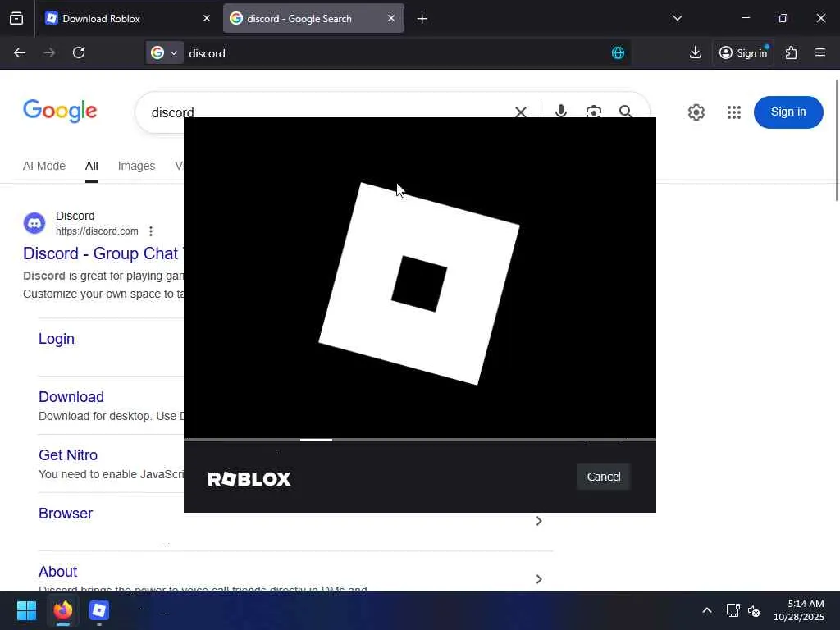
Task: Expand the Browser row chevron
Action: click(539, 521)
